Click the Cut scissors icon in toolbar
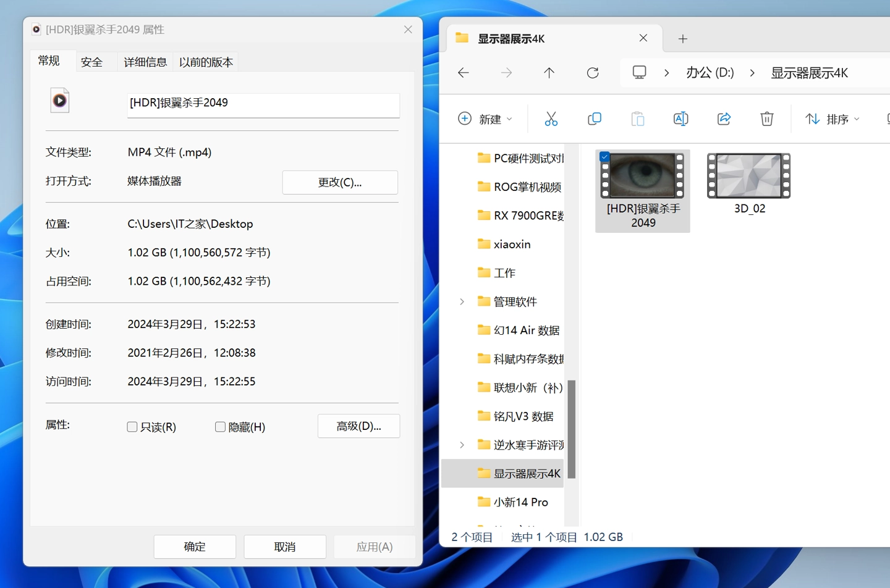Image resolution: width=890 pixels, height=588 pixels. pyautogui.click(x=551, y=119)
